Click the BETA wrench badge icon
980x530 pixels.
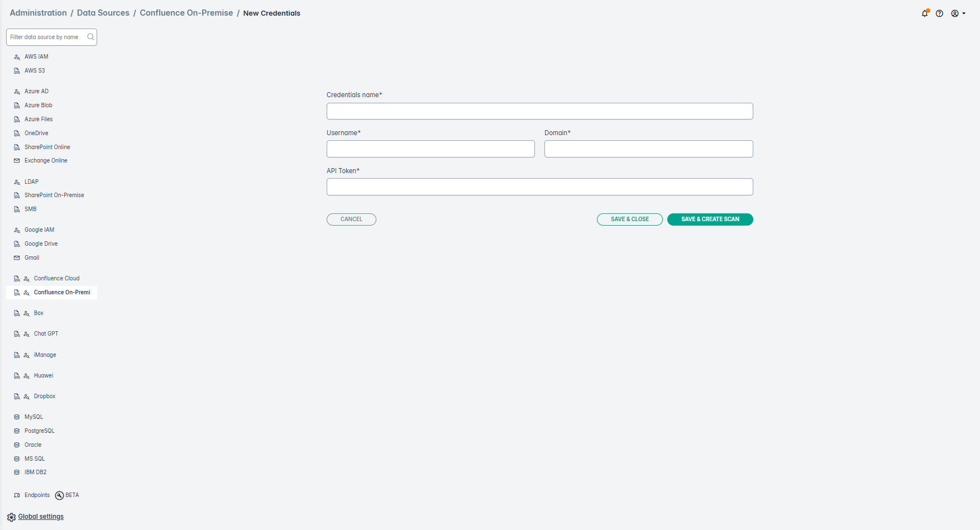click(x=59, y=495)
